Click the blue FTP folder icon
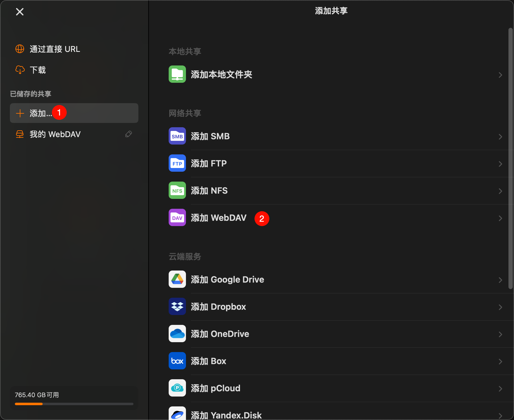Viewport: 514px width, 420px height. pos(177,163)
